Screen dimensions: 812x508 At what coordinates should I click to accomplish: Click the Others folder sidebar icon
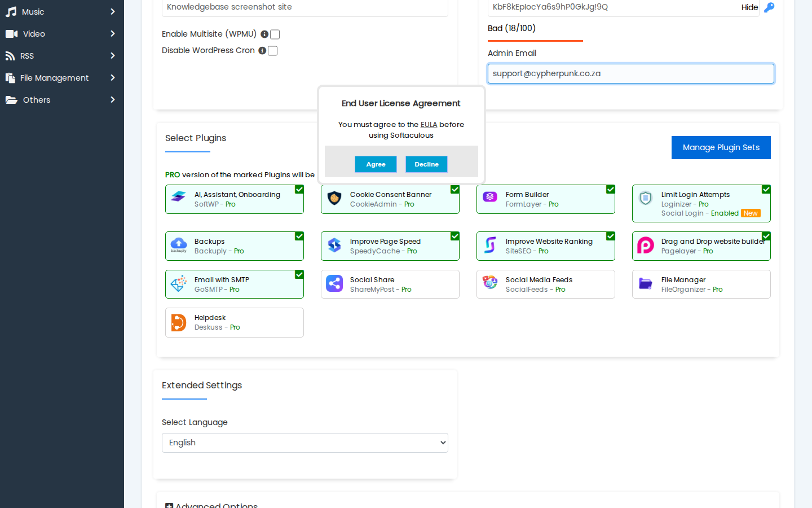click(11, 100)
